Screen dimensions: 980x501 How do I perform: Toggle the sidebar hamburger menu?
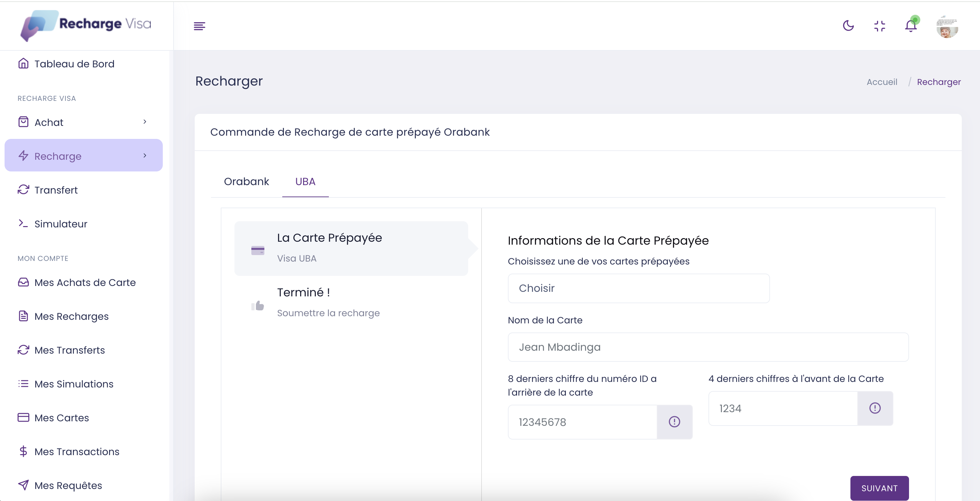point(199,26)
